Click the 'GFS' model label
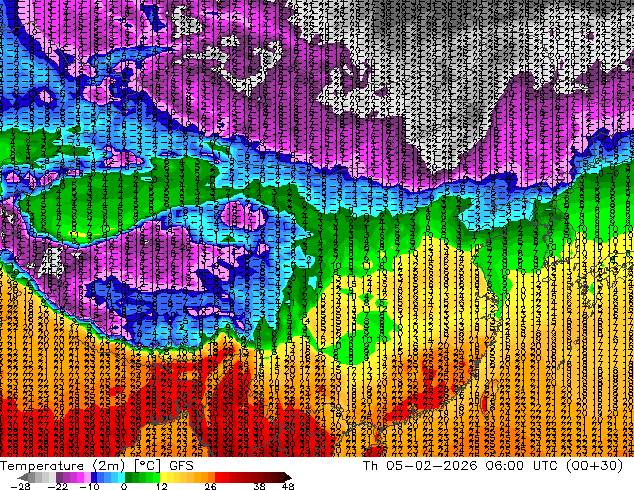634x490 pixels. pyautogui.click(x=181, y=466)
